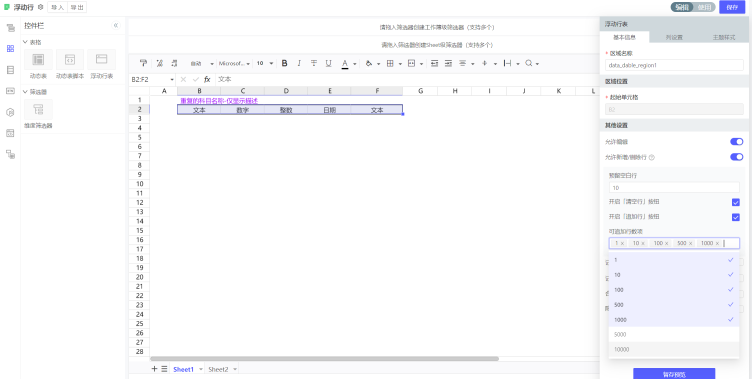Apply bold formatting from toolbar

(284, 63)
